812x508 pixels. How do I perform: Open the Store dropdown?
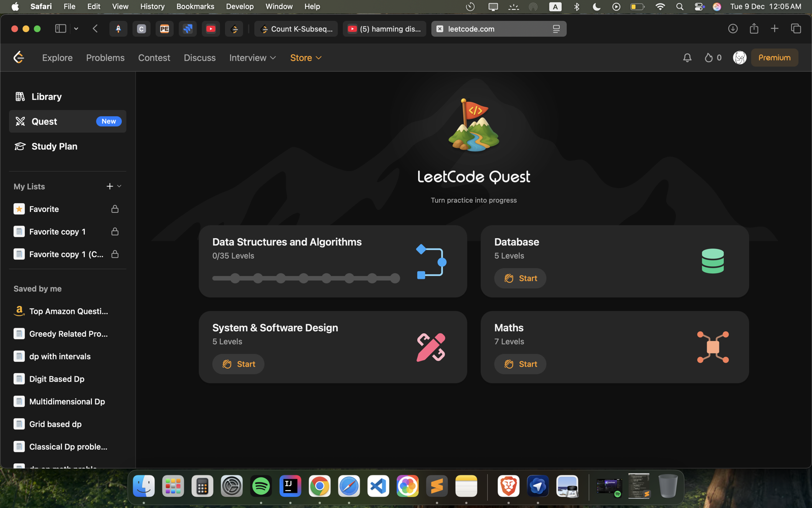(x=305, y=57)
